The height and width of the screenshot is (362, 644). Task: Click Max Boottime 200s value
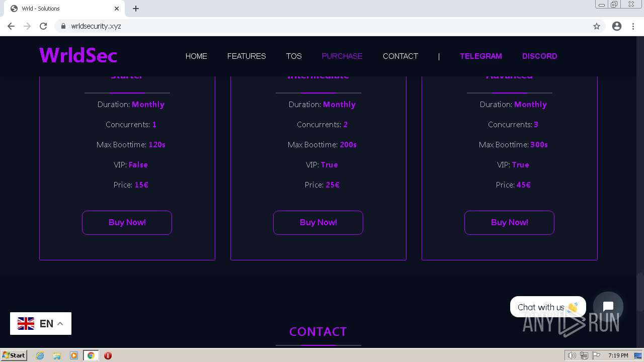tap(348, 145)
